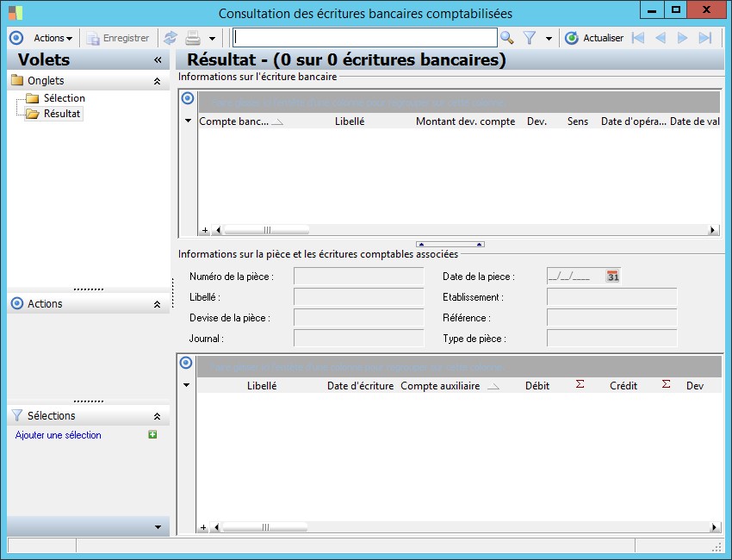The height and width of the screenshot is (560, 732).
Task: Collapse the Volets side panel
Action: 158,60
